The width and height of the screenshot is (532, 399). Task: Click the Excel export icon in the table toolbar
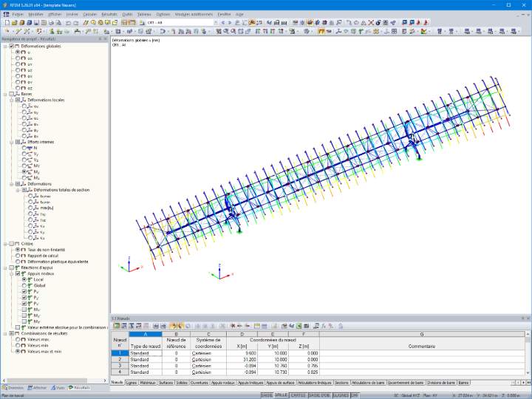tap(299, 326)
